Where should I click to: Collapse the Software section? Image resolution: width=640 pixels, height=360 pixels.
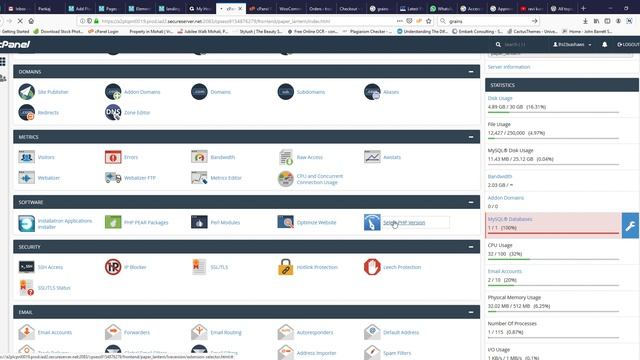click(x=471, y=202)
